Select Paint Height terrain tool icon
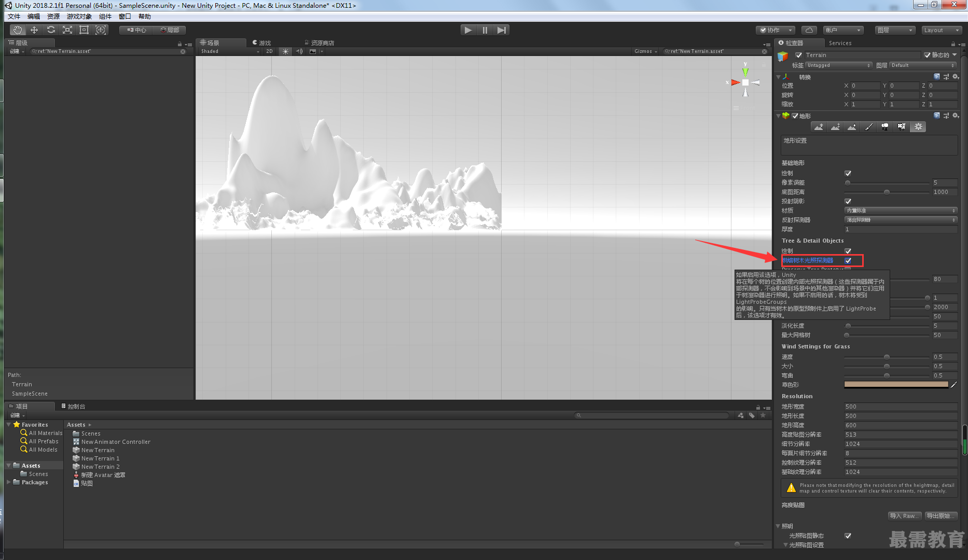 coord(835,127)
